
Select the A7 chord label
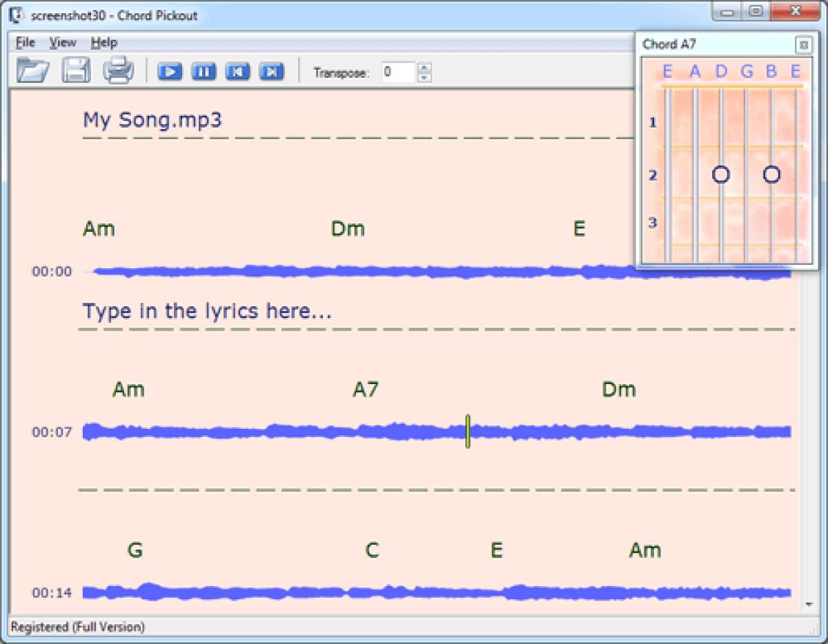[x=366, y=389]
